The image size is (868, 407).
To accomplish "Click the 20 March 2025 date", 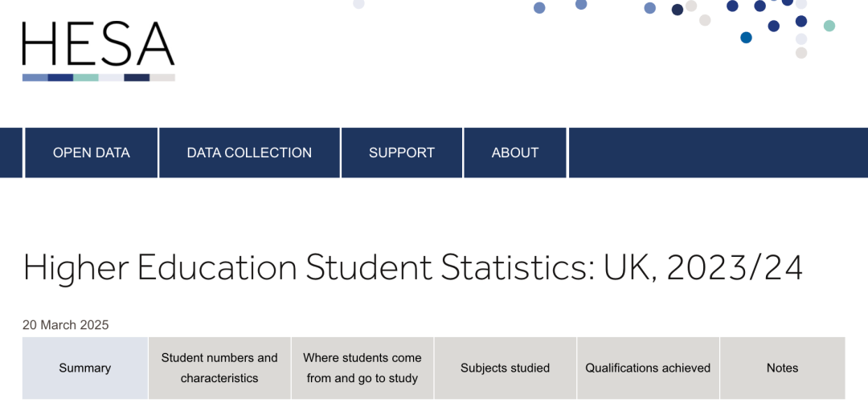I will [x=66, y=325].
